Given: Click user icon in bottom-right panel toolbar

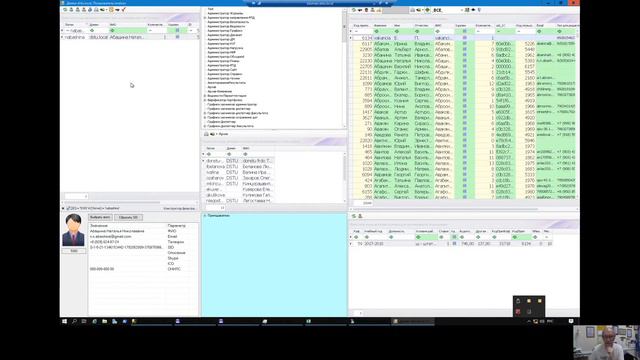Looking at the screenshot, I should tap(360, 216).
